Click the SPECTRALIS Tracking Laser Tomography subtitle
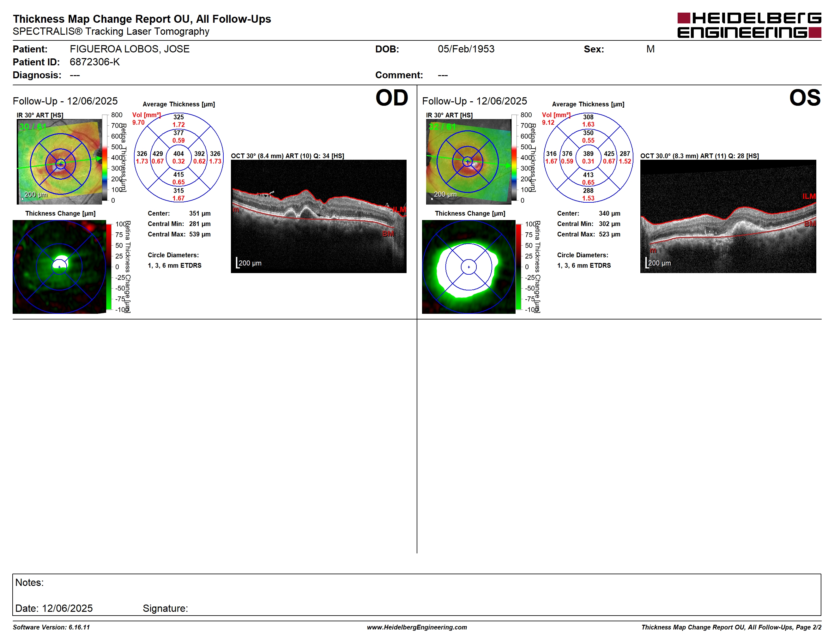The width and height of the screenshot is (834, 644). (111, 31)
